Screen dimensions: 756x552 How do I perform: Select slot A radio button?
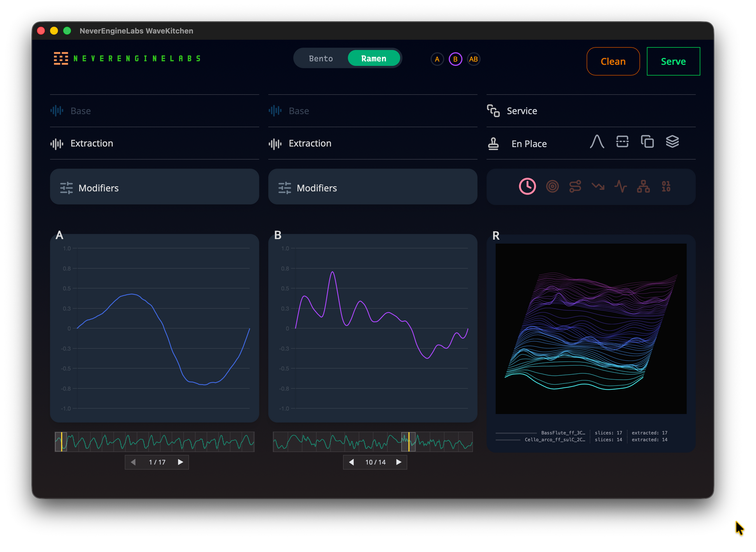pos(437,59)
